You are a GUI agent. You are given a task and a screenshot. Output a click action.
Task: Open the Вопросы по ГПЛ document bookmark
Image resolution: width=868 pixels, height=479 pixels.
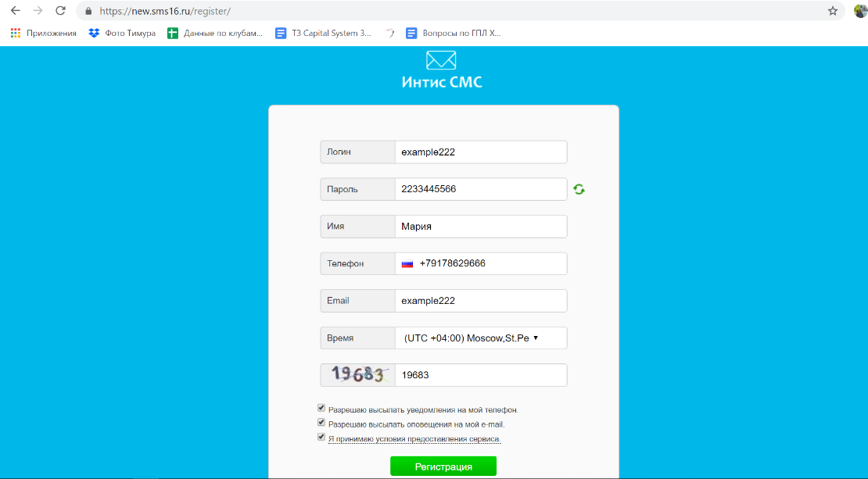(x=454, y=33)
